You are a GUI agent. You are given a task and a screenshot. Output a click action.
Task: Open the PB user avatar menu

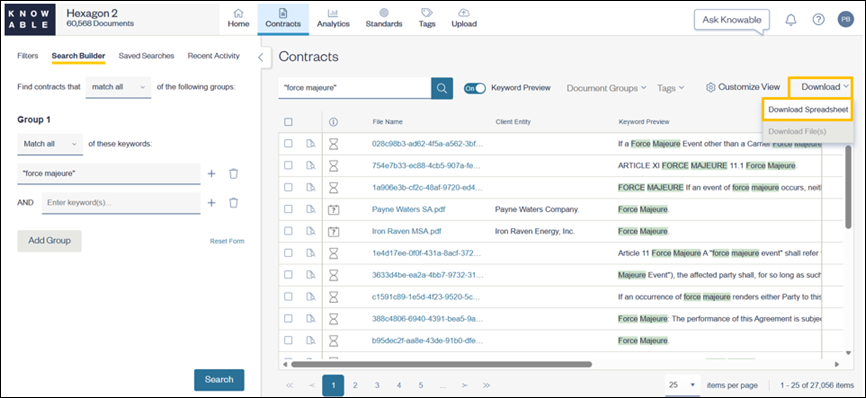click(846, 20)
